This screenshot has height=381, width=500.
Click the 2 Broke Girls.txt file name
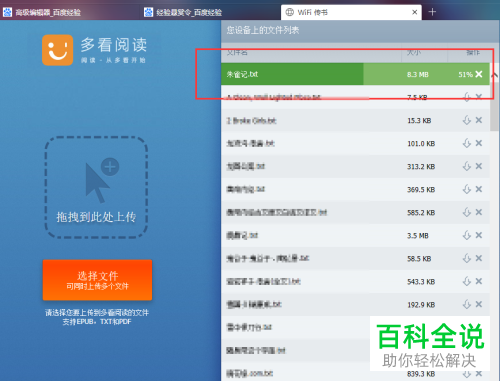coord(252,121)
